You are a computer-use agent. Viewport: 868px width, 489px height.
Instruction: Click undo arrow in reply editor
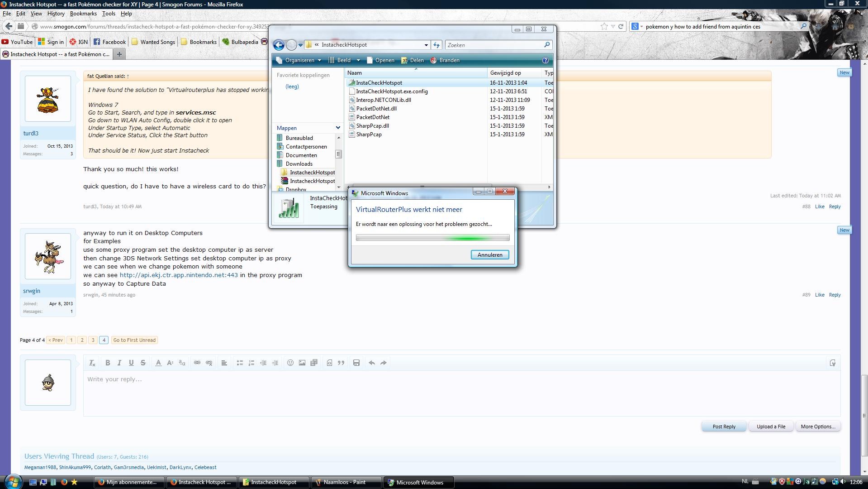point(372,363)
